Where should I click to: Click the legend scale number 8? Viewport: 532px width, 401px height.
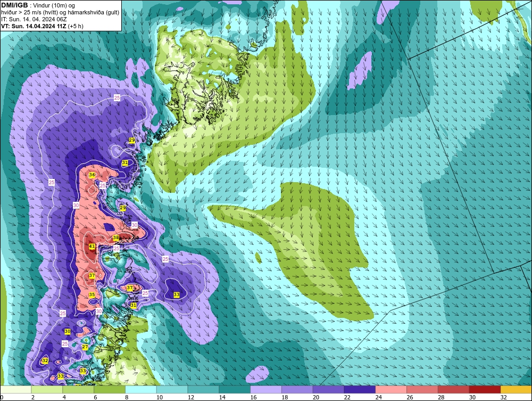pyautogui.click(x=127, y=397)
